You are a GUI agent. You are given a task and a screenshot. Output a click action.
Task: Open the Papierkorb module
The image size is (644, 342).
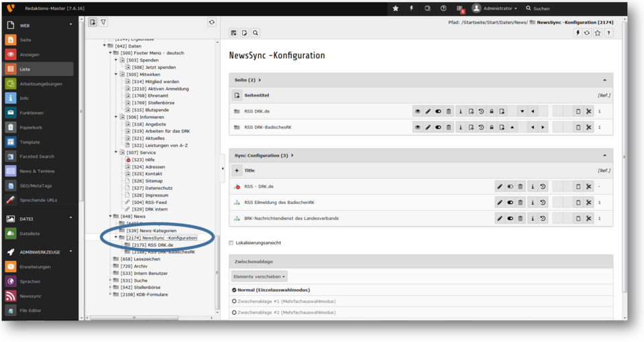[x=30, y=127]
